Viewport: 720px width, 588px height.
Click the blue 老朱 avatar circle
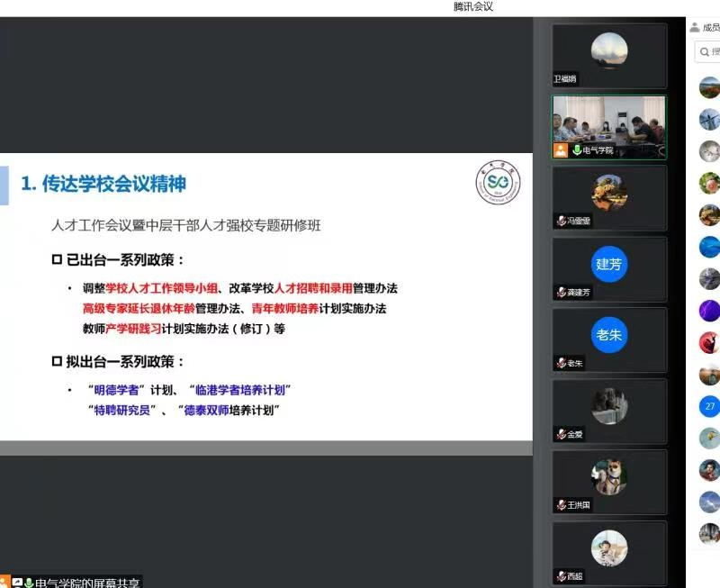tap(608, 335)
